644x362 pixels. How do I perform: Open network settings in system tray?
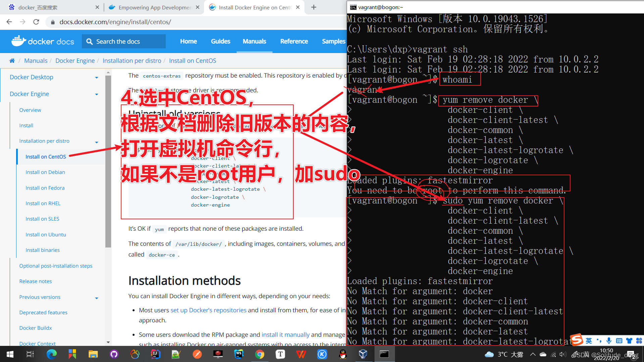[553, 354]
